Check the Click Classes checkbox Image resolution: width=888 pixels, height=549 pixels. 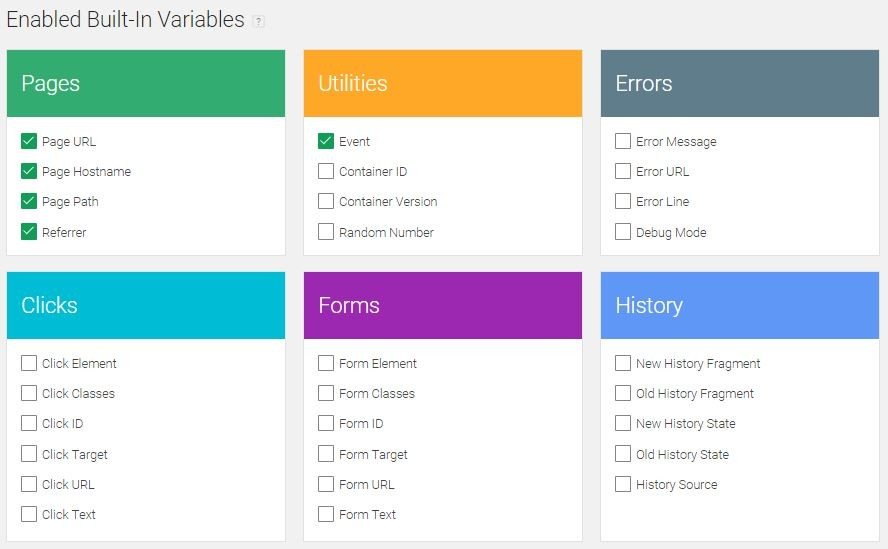click(x=29, y=393)
